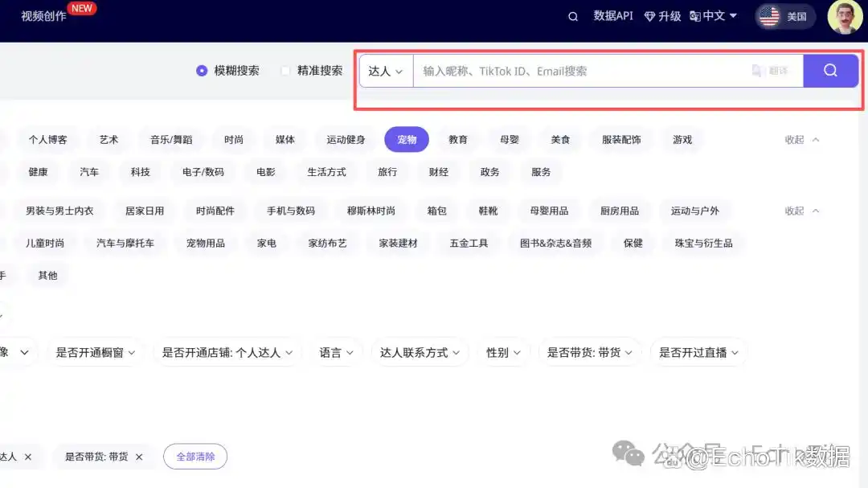Screen dimensions: 868x488
Task: Click the magnifier search icon in top bar
Action: click(x=573, y=16)
